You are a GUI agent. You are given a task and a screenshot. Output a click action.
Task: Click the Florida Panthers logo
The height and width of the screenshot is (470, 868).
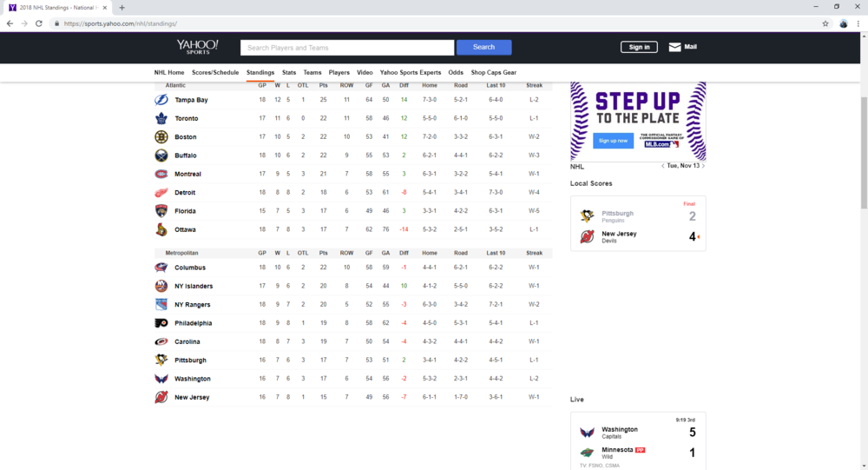click(x=161, y=211)
